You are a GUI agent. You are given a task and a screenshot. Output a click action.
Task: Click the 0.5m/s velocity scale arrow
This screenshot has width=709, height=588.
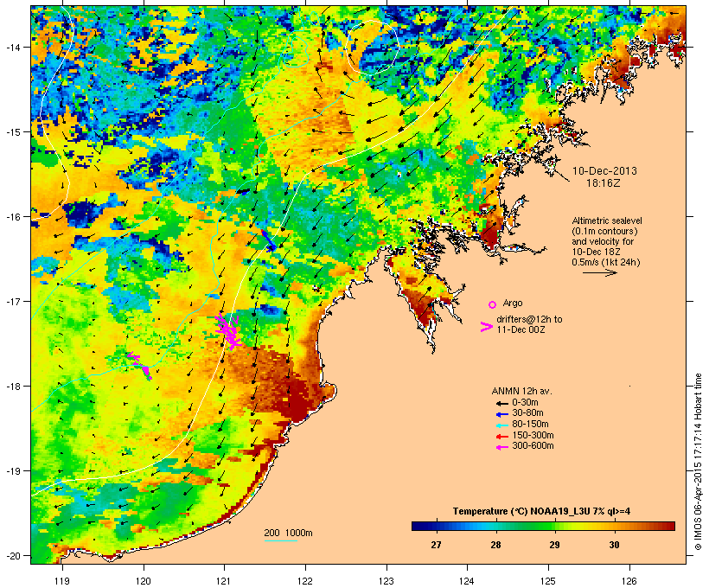[599, 272]
